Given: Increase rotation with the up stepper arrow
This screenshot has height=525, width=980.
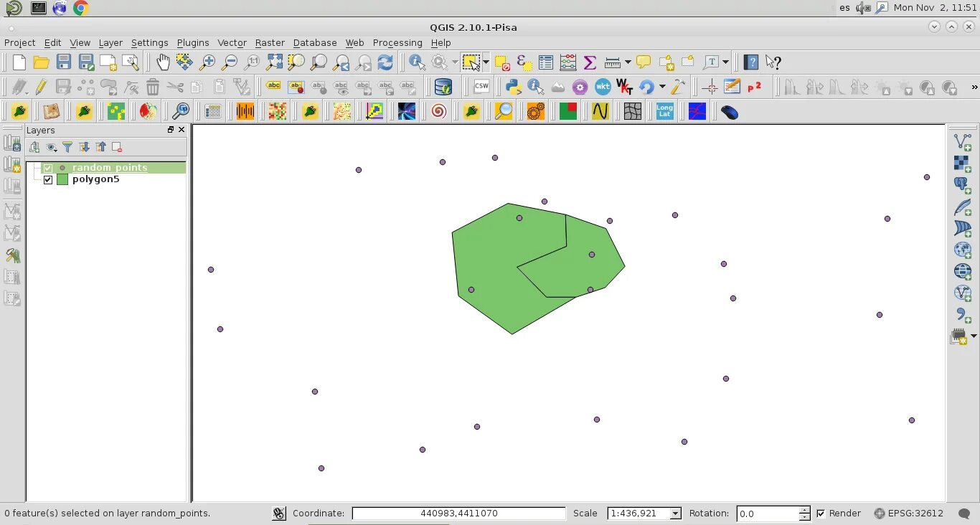Looking at the screenshot, I should click(804, 510).
